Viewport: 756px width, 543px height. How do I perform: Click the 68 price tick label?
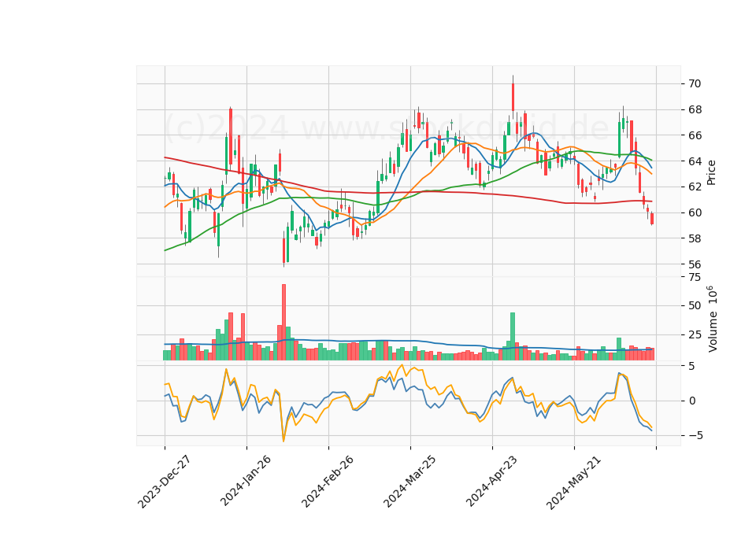[x=695, y=110]
